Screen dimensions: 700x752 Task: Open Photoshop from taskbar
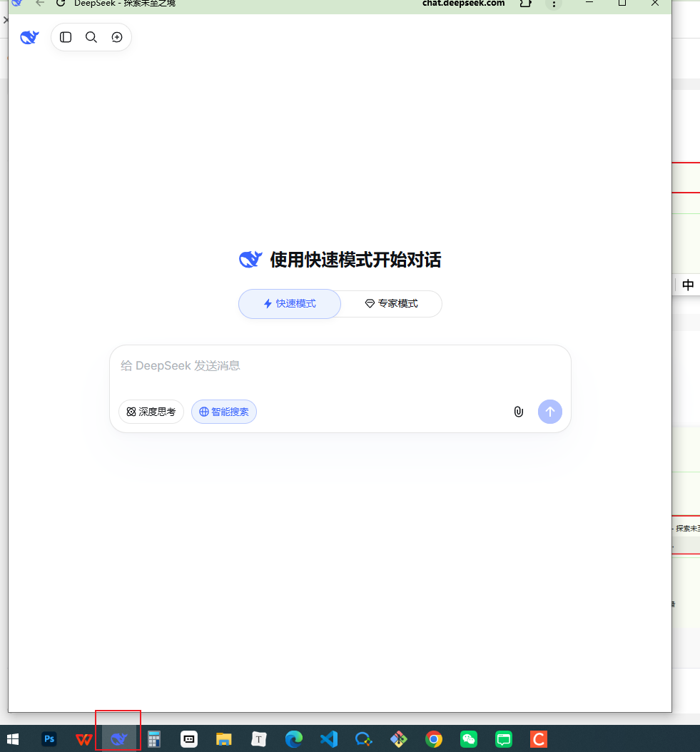coord(49,739)
